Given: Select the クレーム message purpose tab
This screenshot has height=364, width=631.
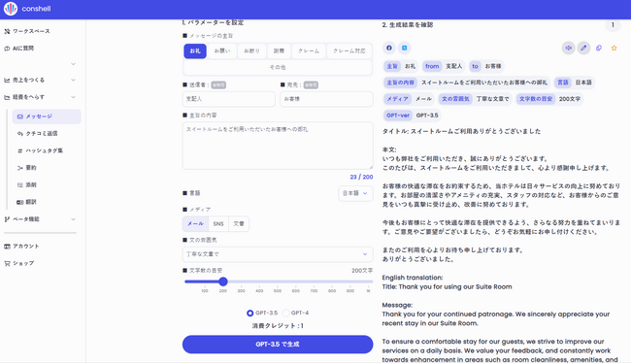Looking at the screenshot, I should 309,51.
